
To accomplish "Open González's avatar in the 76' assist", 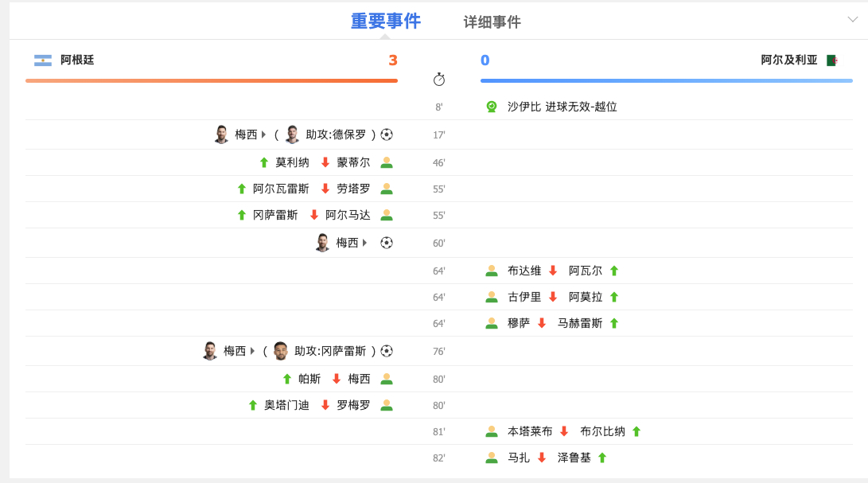I will pos(281,351).
